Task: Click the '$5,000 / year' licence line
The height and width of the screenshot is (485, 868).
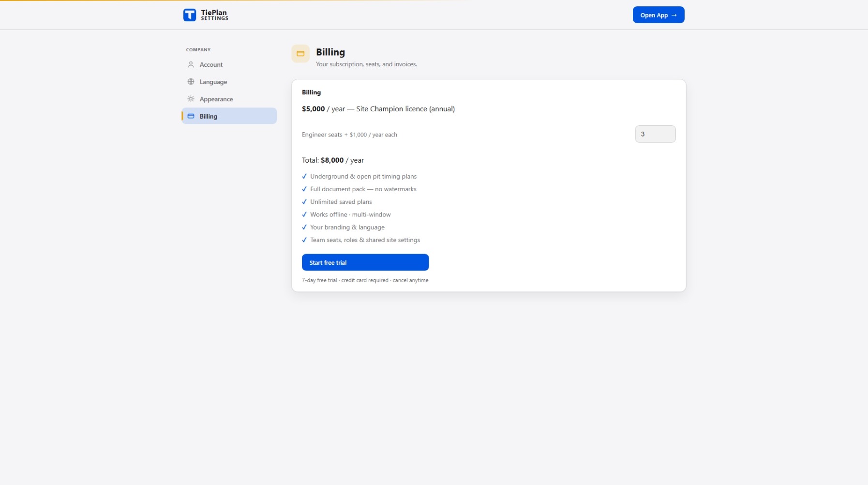Action: [x=378, y=109]
